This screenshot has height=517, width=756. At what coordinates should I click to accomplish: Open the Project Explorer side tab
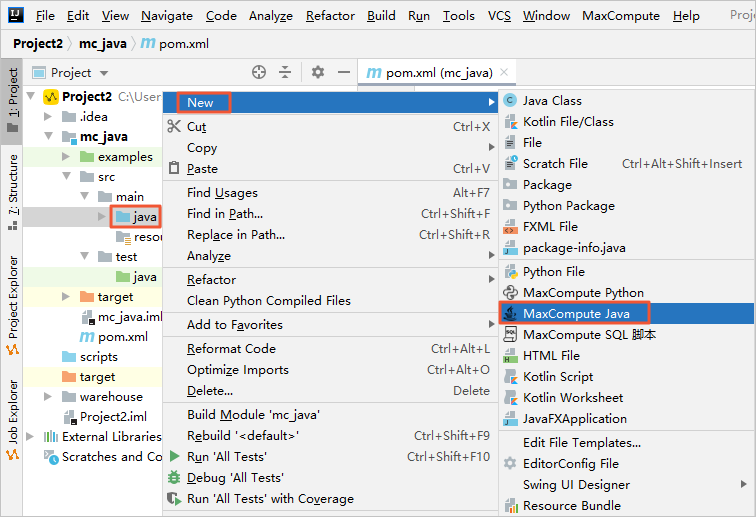12,305
